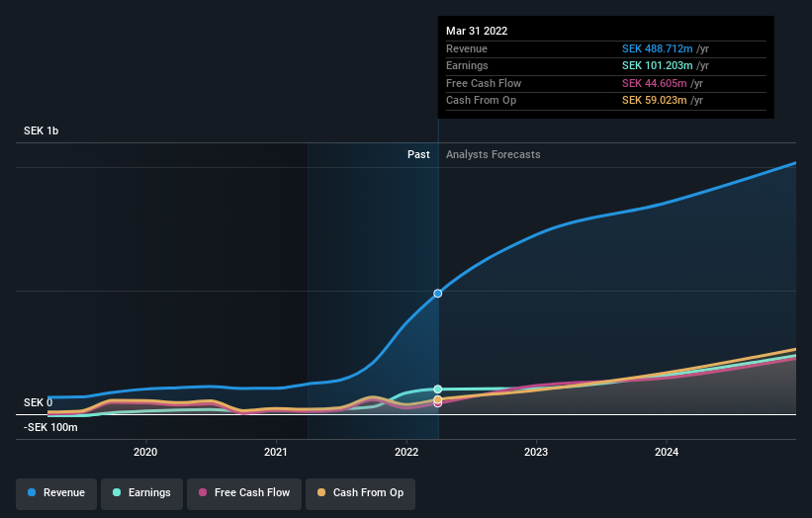Screen dimensions: 812x518
Task: Click the -SEK 100m y-axis label
Action: (50, 427)
